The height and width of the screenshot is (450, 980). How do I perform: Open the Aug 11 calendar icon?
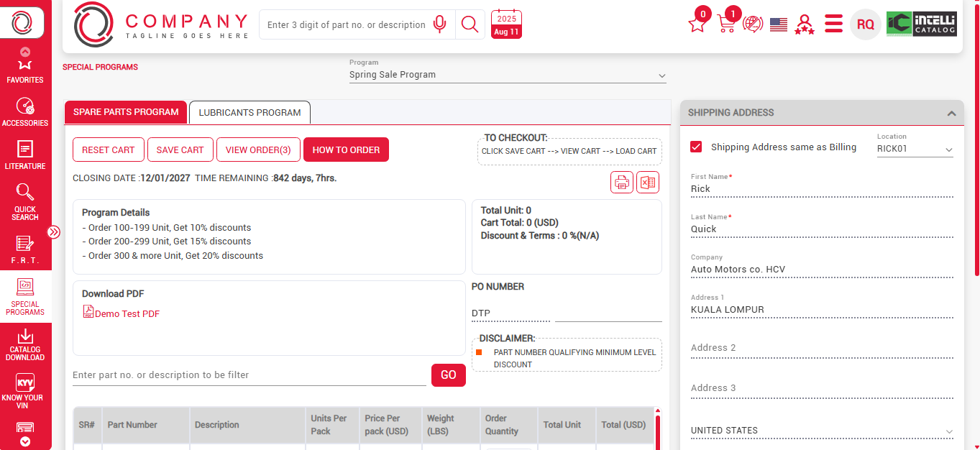pos(506,24)
